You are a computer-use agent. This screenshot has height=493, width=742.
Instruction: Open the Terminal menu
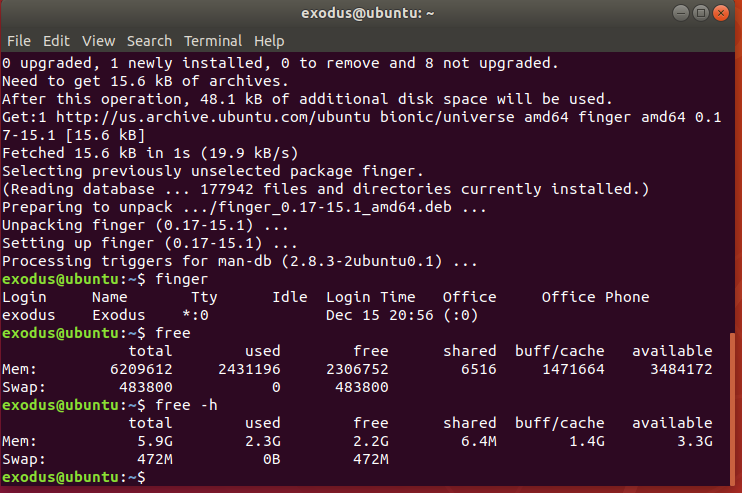pos(213,41)
